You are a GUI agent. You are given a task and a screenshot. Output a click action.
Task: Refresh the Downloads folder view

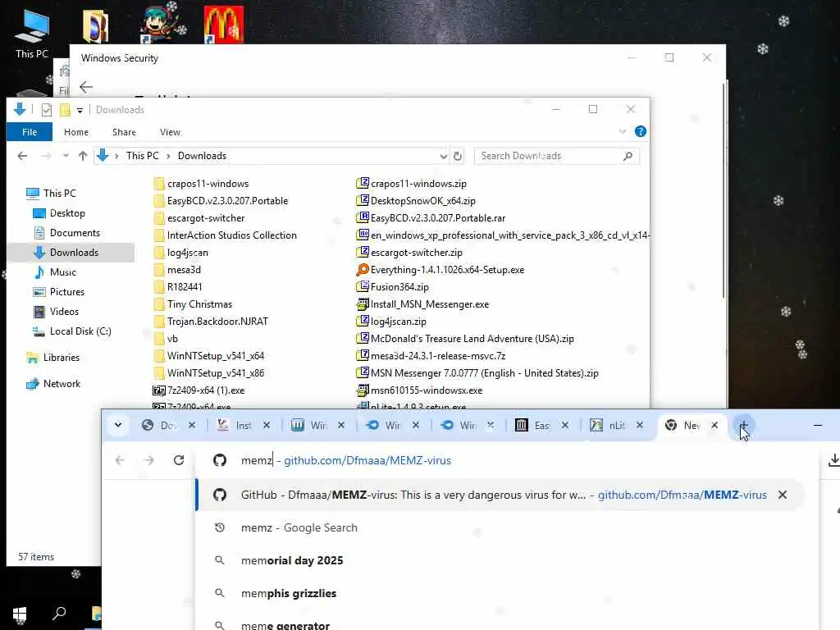458,156
